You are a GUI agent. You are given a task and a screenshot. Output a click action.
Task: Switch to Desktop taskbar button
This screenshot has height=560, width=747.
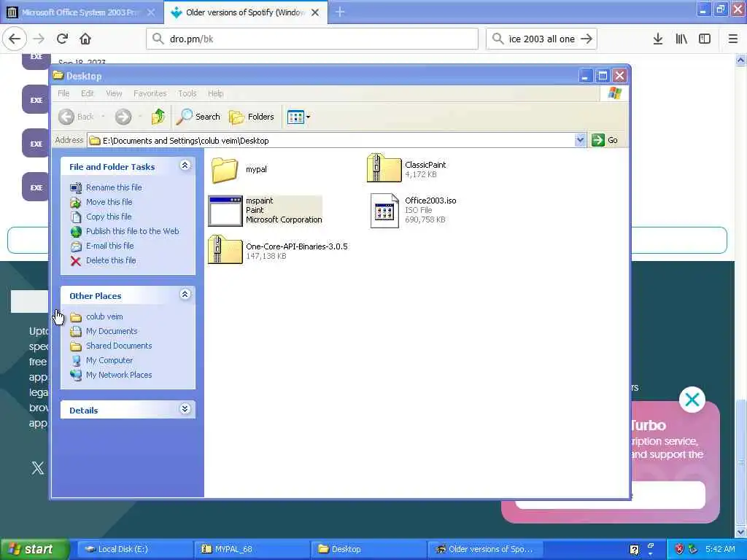[368, 550]
